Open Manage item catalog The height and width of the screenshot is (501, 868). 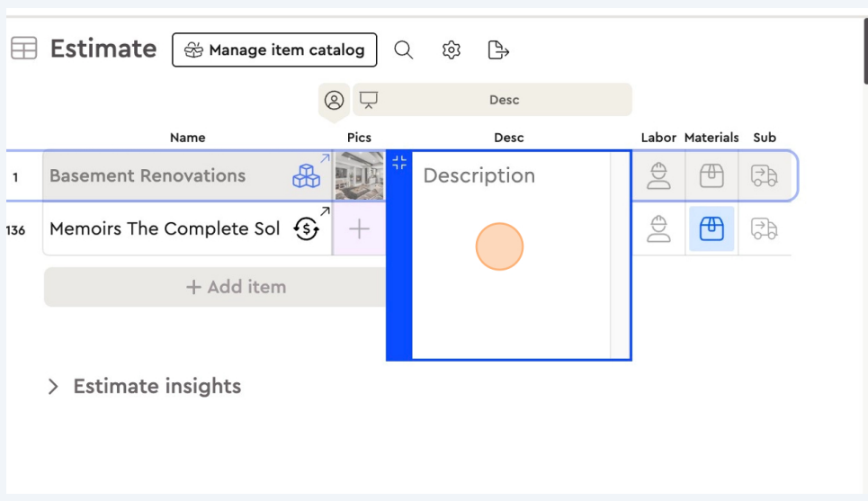click(x=274, y=50)
